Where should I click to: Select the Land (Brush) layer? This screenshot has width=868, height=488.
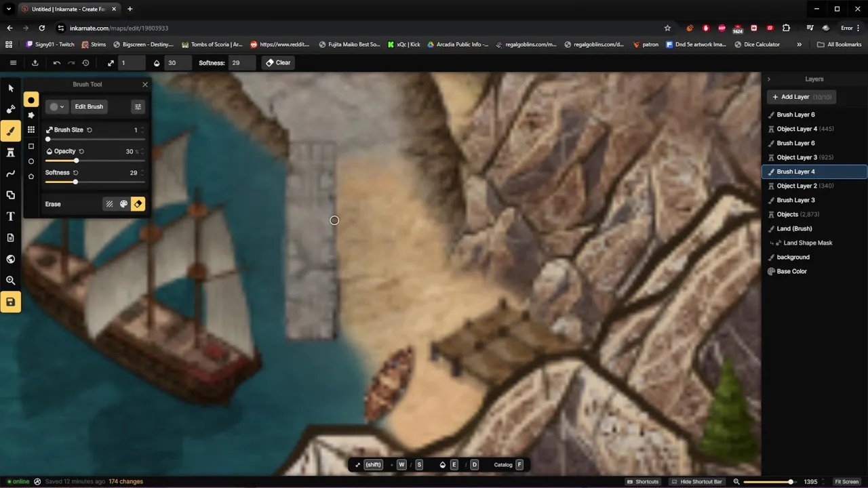click(x=814, y=228)
